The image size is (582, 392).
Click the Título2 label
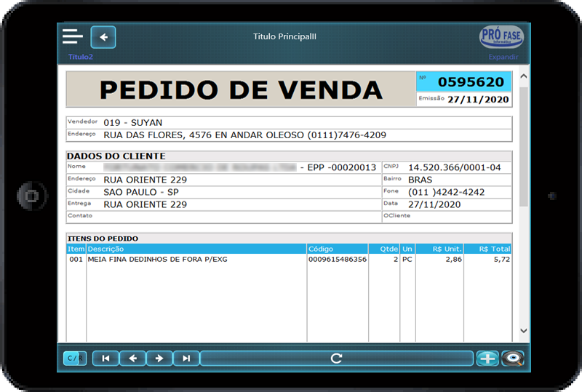point(80,57)
